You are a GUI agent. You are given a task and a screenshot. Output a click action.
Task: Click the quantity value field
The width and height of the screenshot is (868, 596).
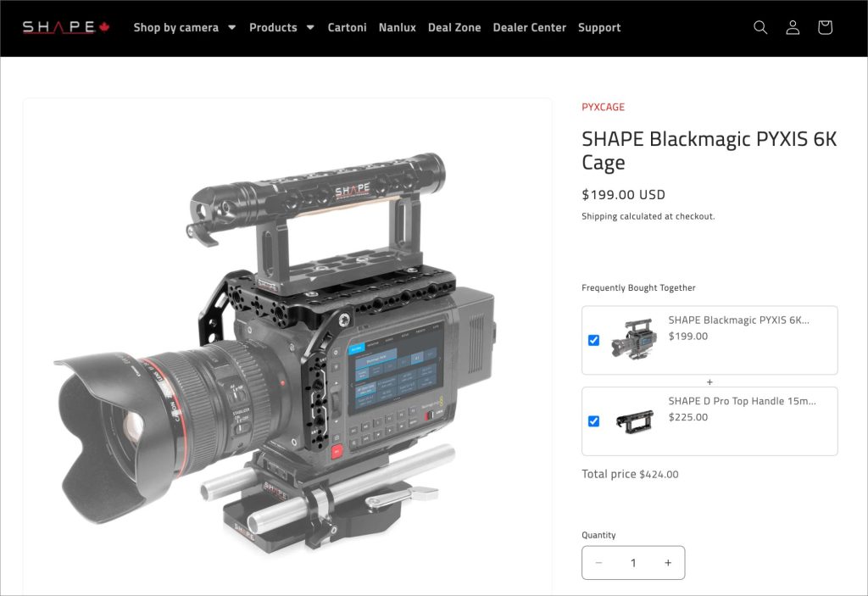633,563
